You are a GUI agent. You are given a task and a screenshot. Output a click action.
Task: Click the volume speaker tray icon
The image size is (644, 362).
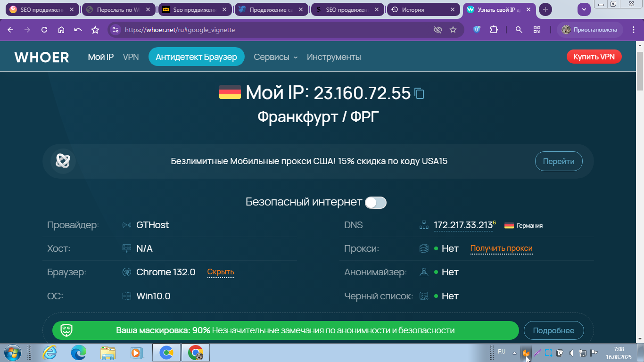tap(571, 353)
